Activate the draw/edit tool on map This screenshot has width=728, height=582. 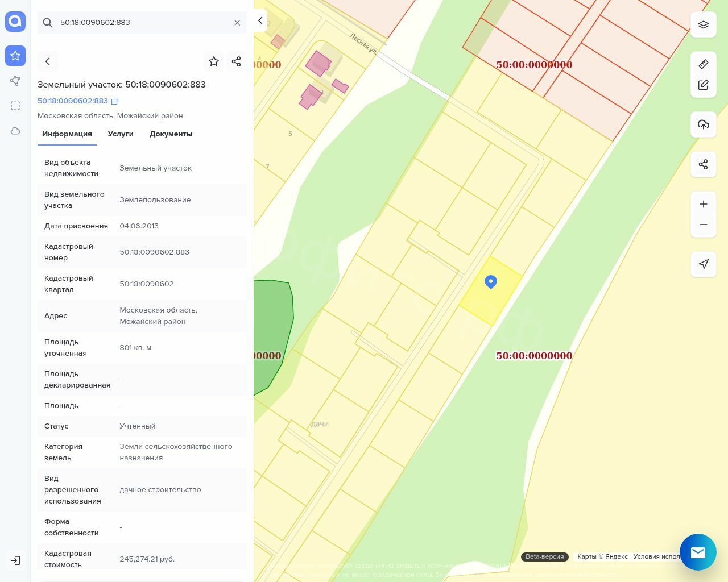tap(704, 85)
